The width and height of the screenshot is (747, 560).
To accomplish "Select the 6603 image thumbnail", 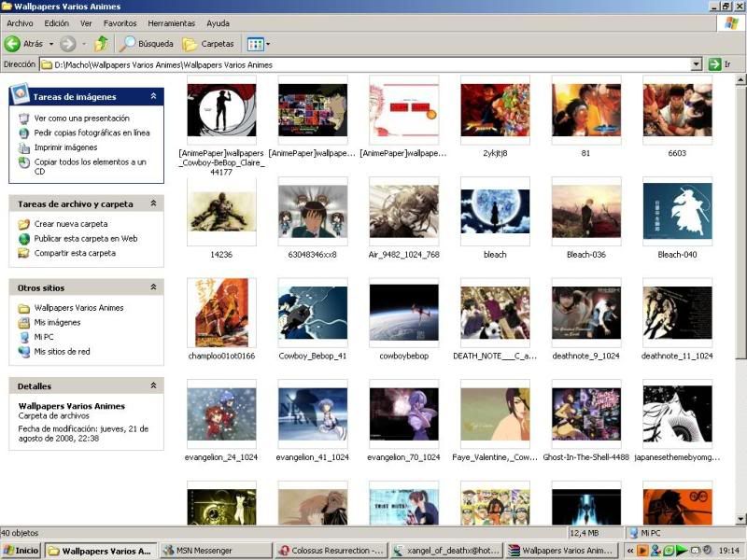I will 677,110.
